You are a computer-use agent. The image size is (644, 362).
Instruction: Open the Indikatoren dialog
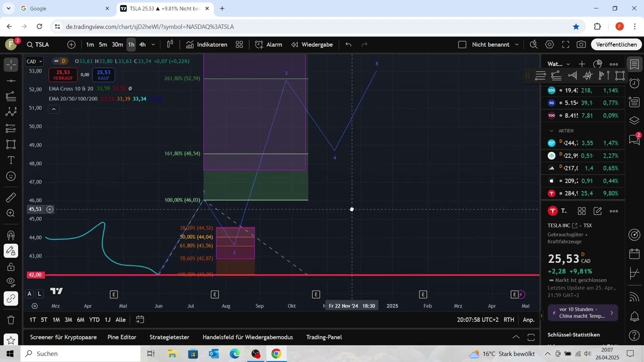[207, 45]
